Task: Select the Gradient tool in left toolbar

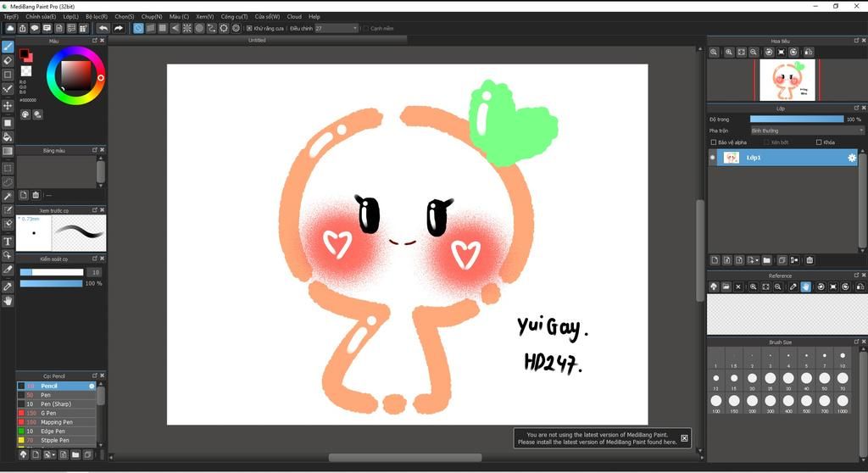Action: [x=8, y=151]
